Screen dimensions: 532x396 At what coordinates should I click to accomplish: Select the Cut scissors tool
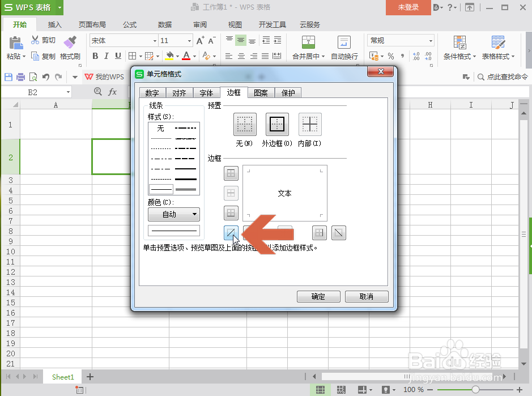point(35,40)
